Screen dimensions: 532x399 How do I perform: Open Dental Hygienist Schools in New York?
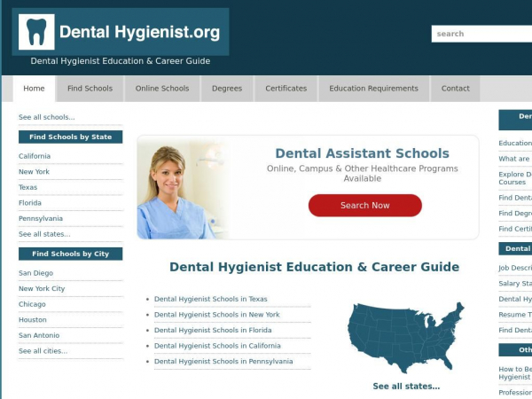tap(217, 315)
